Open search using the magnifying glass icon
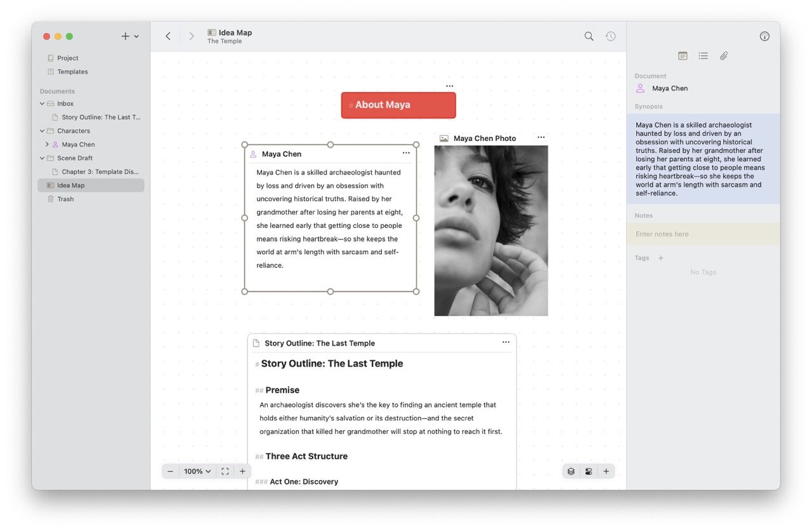812x532 pixels. coord(588,36)
